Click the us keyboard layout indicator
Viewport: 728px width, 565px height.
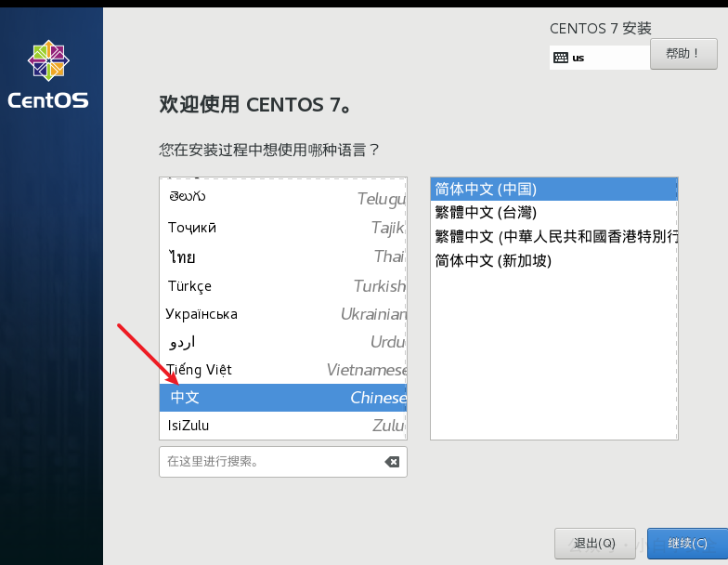[x=600, y=58]
